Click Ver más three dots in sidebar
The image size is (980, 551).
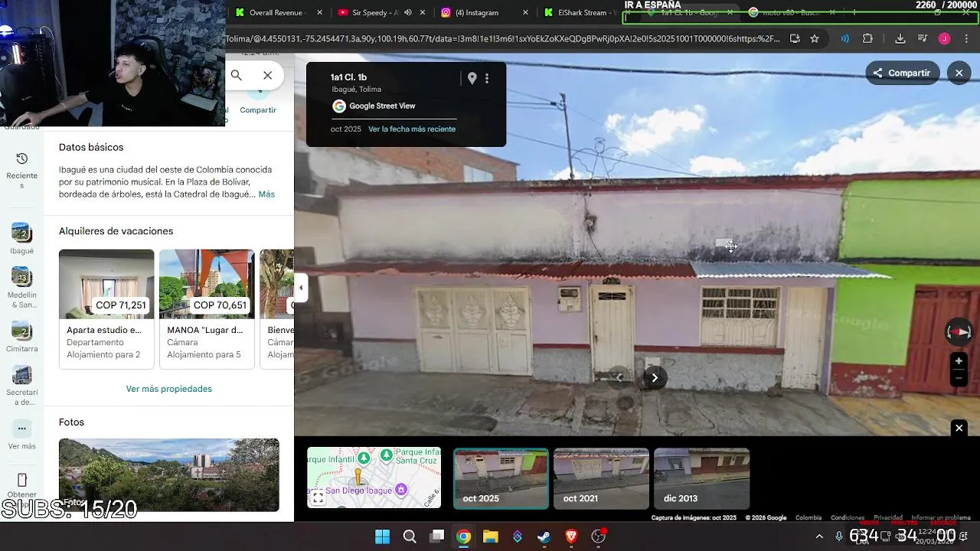[x=22, y=429]
